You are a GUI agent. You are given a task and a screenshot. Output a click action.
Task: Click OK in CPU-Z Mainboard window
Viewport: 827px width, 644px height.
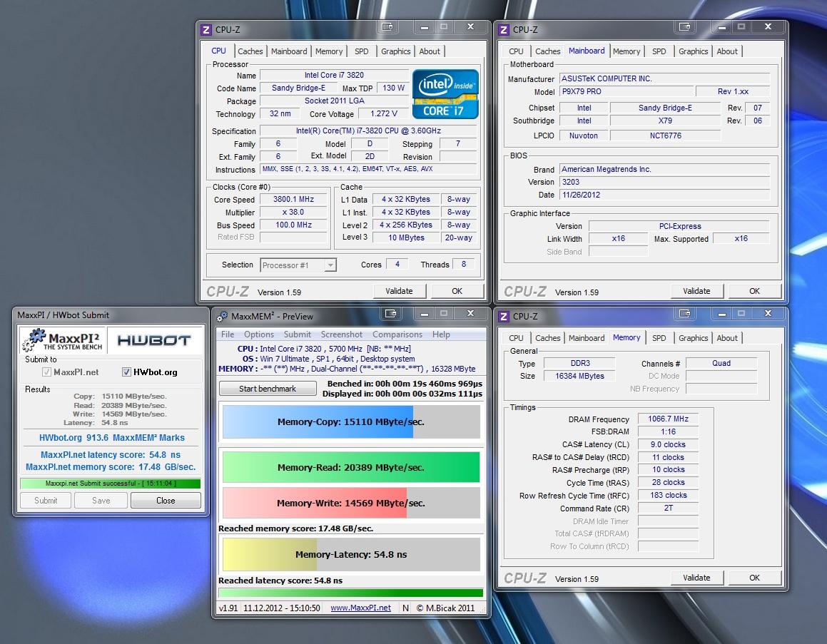point(755,291)
